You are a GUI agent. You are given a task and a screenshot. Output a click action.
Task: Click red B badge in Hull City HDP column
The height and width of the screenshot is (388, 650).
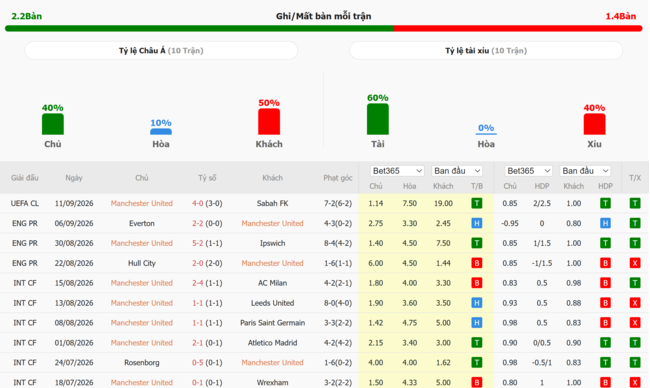pyautogui.click(x=605, y=263)
